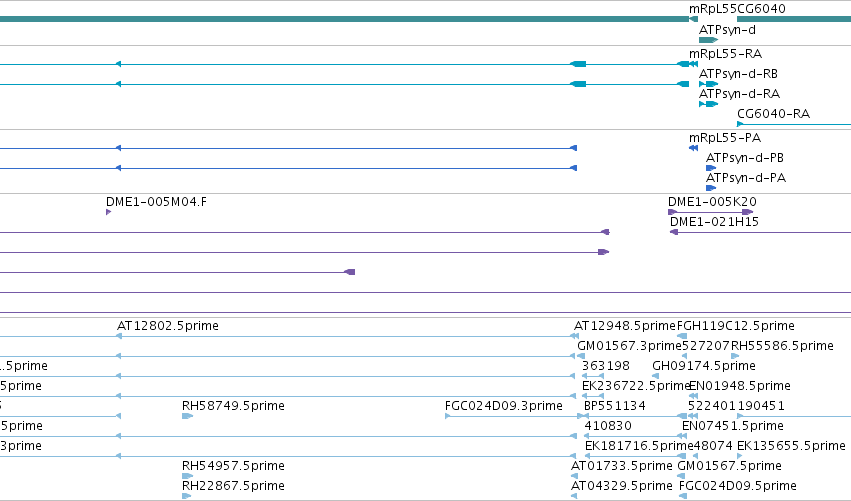Select the CG6040-RA transcript label
This screenshot has width=851, height=501.
(773, 114)
